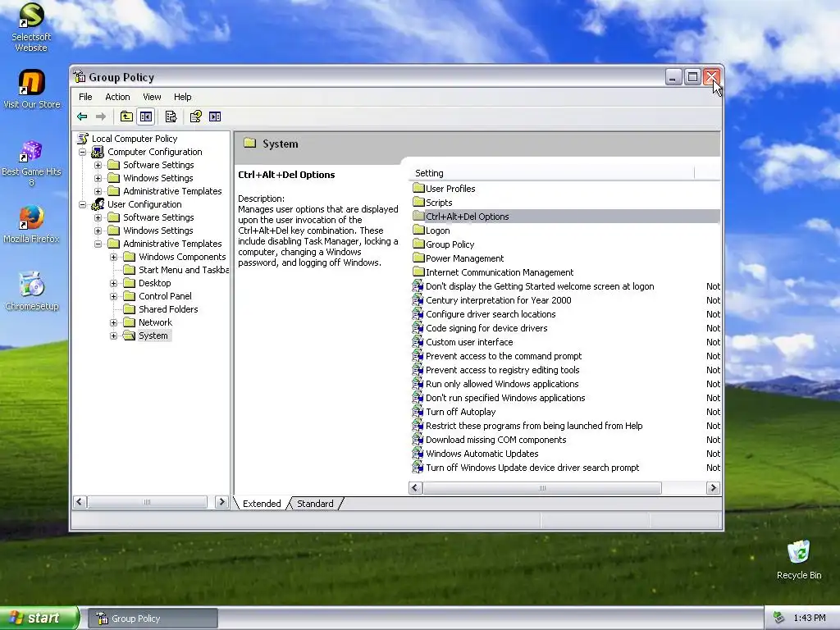Toggle the Show/Hide Console Tree icon

pos(146,116)
